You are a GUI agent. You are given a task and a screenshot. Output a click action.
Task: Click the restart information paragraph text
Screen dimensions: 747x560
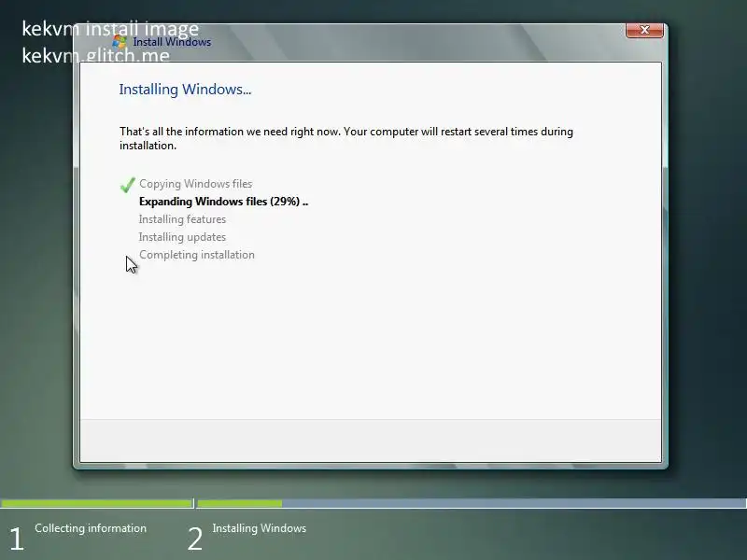click(x=346, y=138)
